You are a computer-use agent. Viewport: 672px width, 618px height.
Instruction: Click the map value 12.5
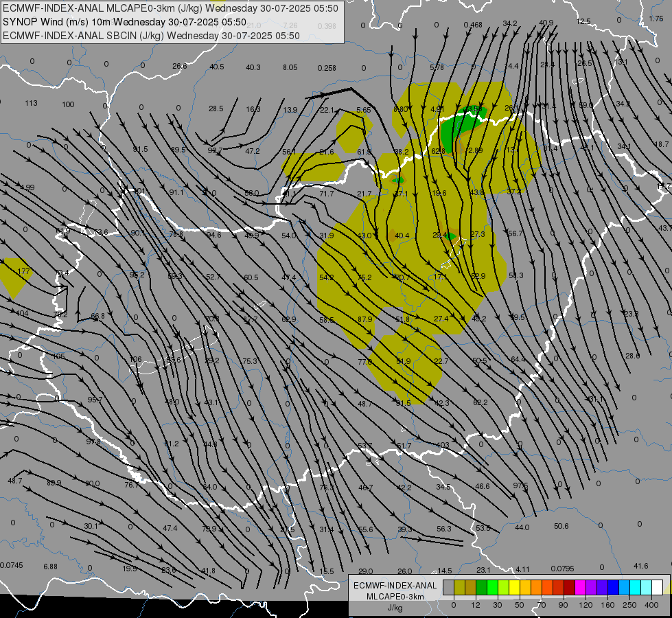point(583,21)
